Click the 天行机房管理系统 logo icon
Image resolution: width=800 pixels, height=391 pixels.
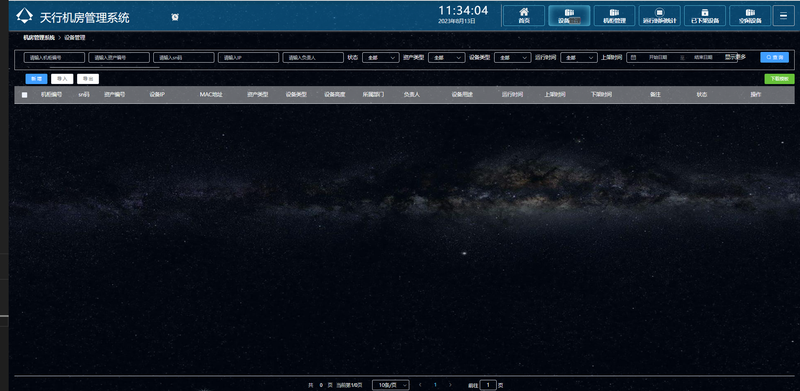coord(24,16)
